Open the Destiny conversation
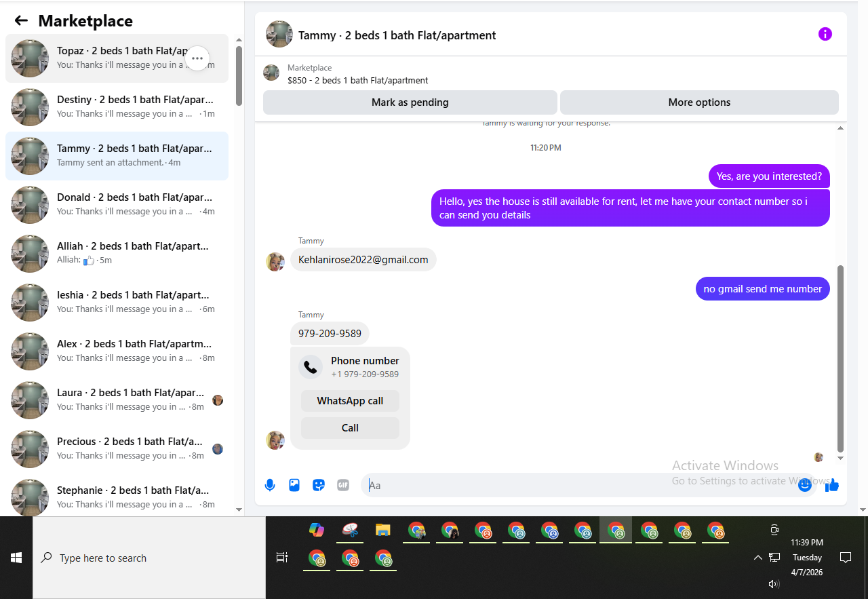 click(117, 107)
